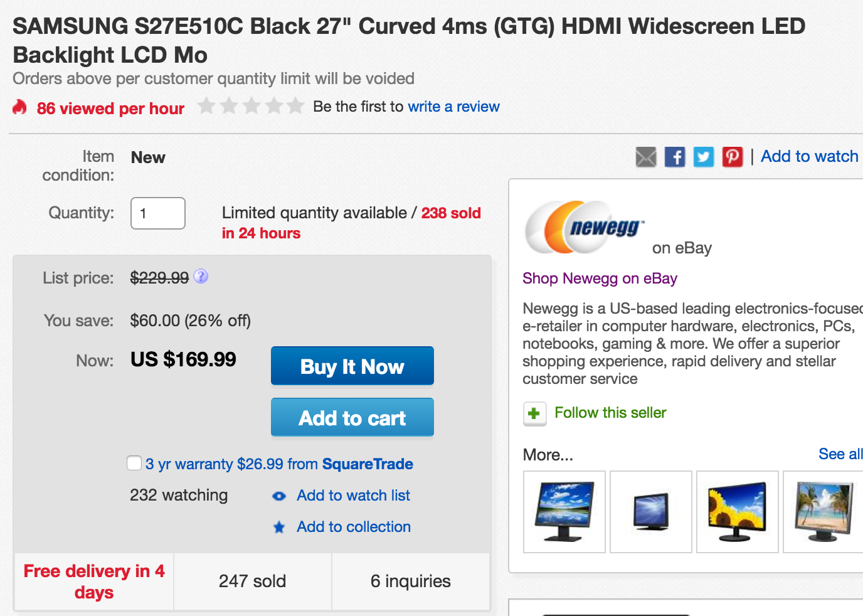Add item to collection via star icon
Viewport: 863px width, 616px height.
(x=279, y=527)
